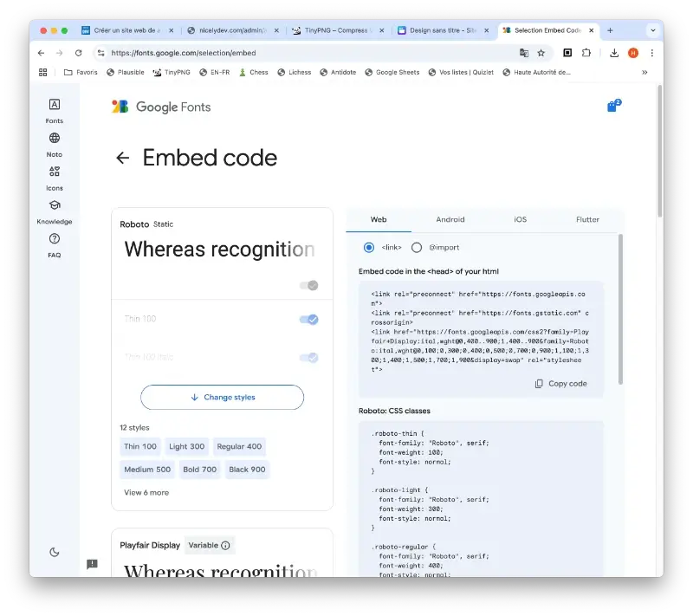
Task: Click the Roboto preview text
Action: [x=219, y=250]
